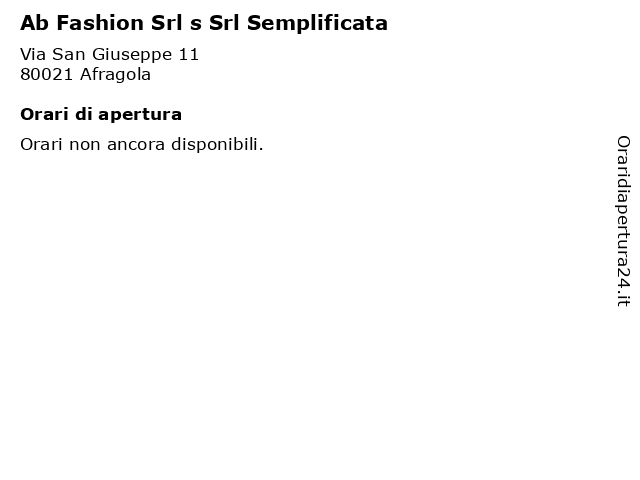This screenshot has width=640, height=480.
Task: Click the word Fashion in the title
Action: tap(100, 23)
